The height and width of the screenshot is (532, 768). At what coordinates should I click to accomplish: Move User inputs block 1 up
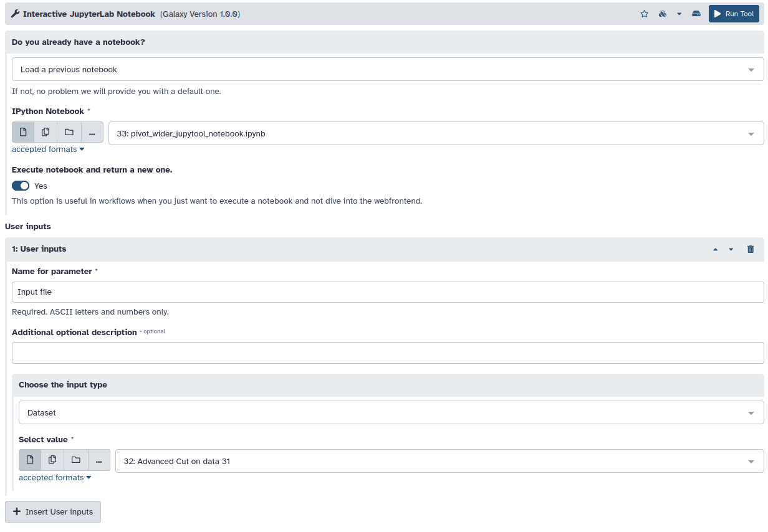pyautogui.click(x=715, y=249)
